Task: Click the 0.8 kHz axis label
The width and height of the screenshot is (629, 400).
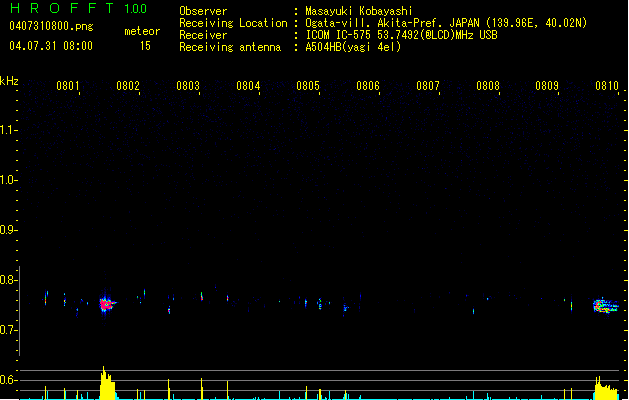Action: 8,280
